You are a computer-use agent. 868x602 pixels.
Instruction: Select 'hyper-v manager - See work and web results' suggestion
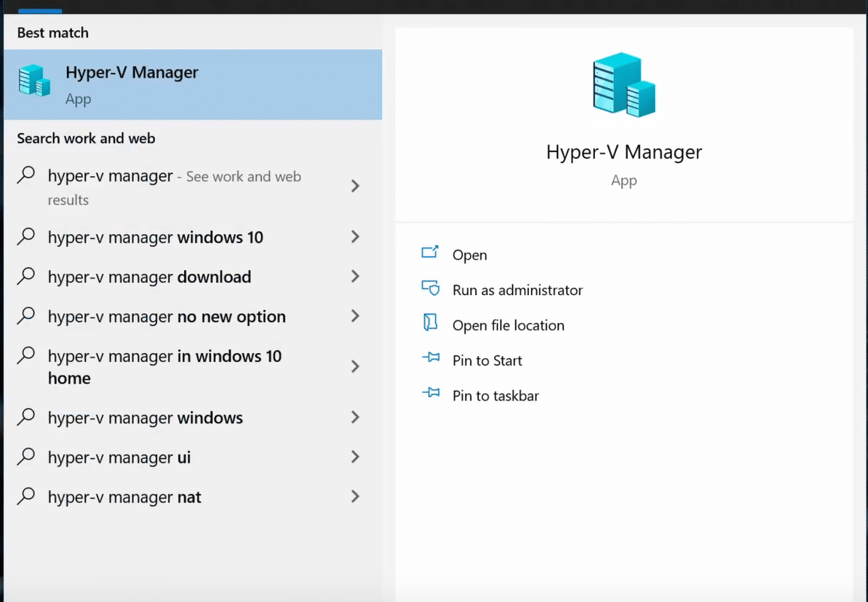coord(193,187)
